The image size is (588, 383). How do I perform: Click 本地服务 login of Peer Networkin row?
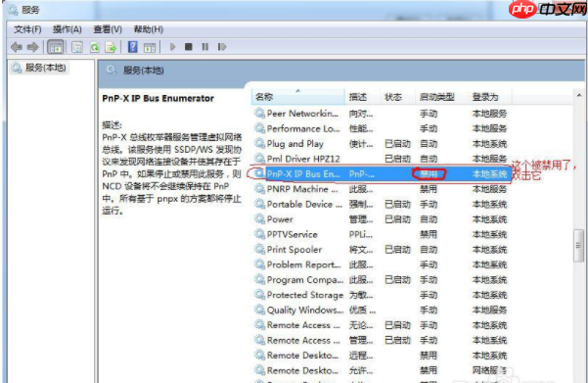490,114
